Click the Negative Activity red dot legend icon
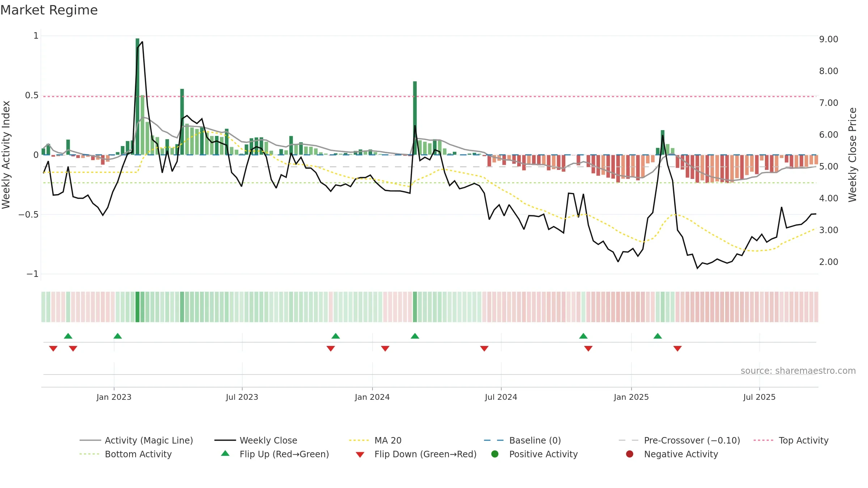868x488 pixels. click(x=630, y=454)
